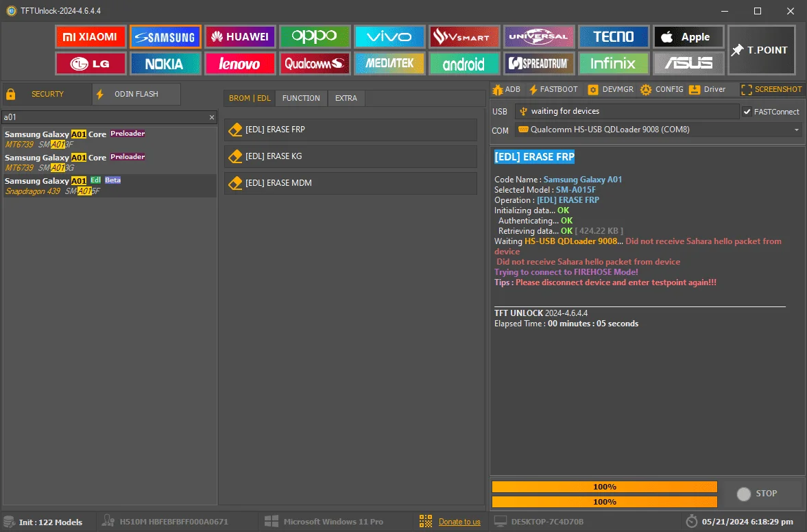This screenshot has width=807, height=532.
Task: Select the Apple brand button
Action: coord(688,36)
